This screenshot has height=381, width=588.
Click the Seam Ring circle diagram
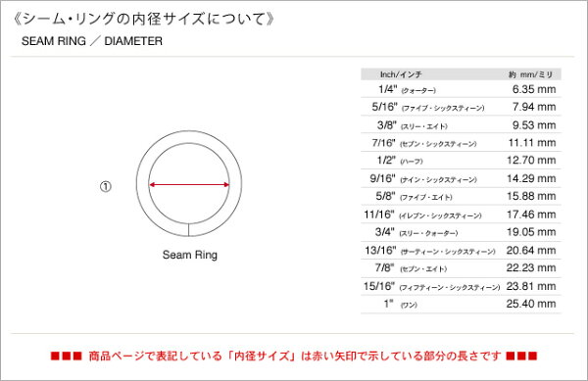188,183
